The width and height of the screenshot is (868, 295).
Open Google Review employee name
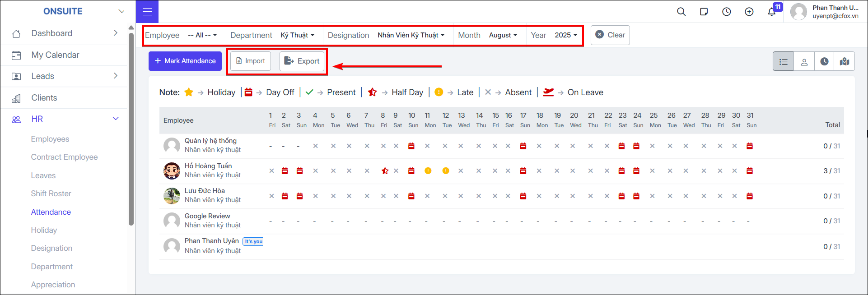pyautogui.click(x=207, y=216)
